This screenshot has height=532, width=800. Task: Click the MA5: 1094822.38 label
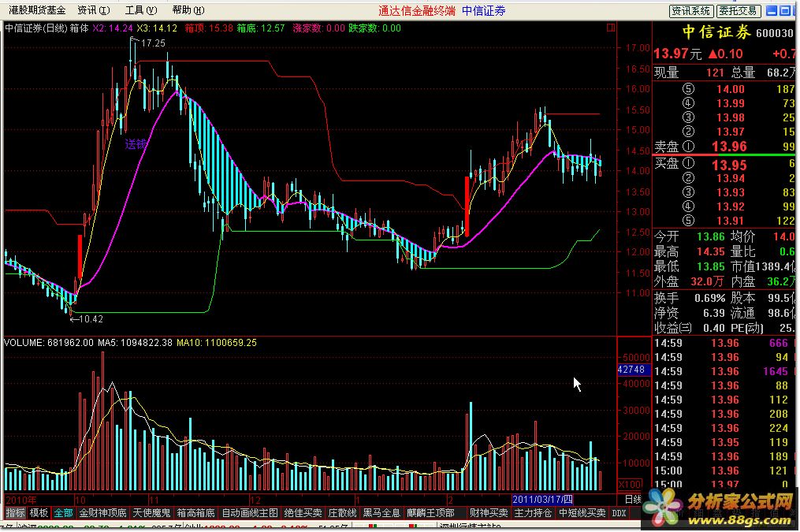(x=136, y=343)
